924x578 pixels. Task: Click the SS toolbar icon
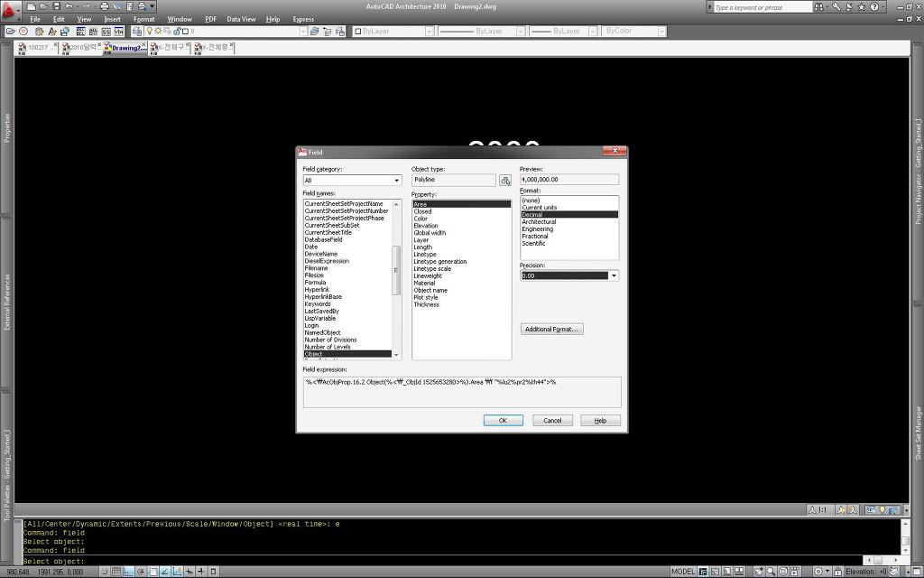tap(106, 32)
